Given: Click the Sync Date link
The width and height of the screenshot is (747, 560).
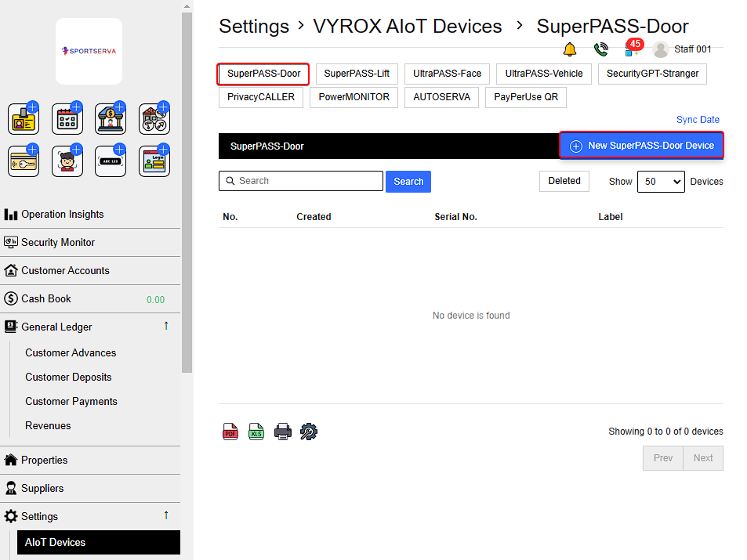Looking at the screenshot, I should [x=698, y=120].
